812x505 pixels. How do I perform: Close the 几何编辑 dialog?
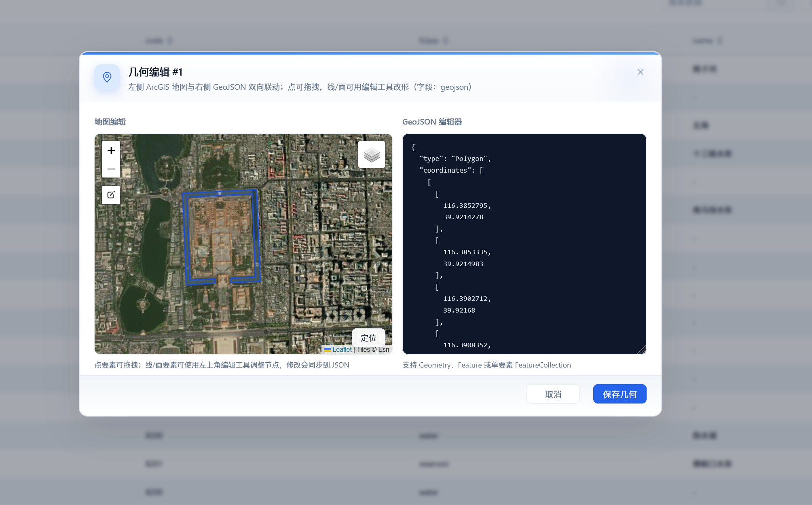(x=641, y=72)
